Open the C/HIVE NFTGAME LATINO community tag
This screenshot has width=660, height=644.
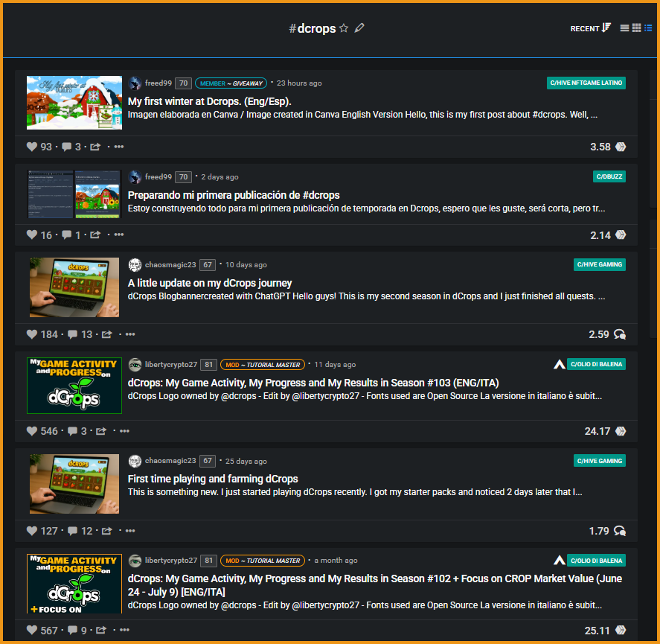click(586, 83)
